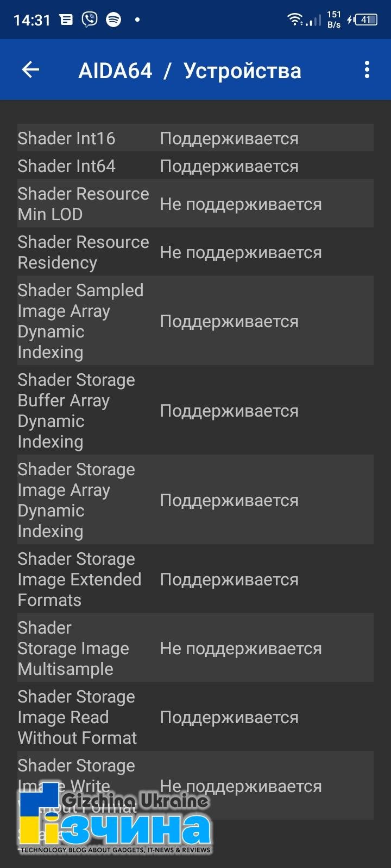Tap the Spotify status bar icon
The height and width of the screenshot is (868, 391).
point(113,20)
